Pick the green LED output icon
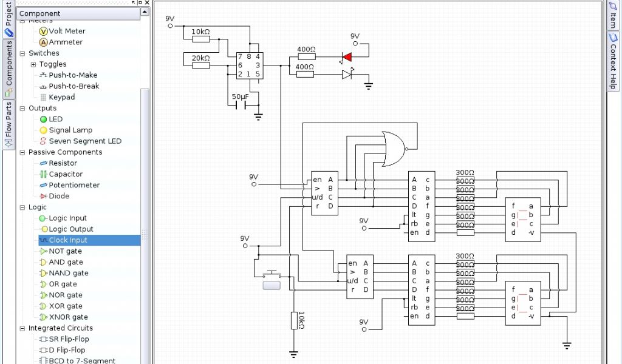Viewport: 622px width, 364px height. click(43, 119)
